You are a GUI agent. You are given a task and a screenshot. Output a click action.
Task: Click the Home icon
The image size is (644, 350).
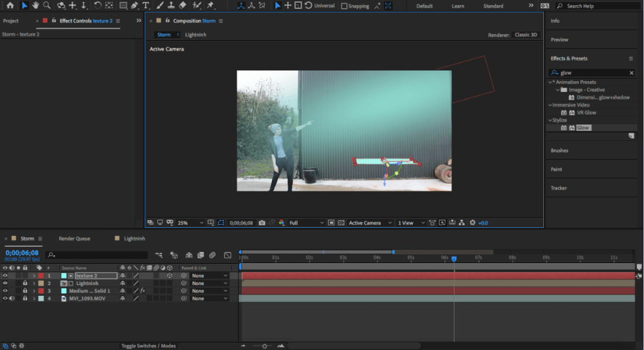click(10, 6)
